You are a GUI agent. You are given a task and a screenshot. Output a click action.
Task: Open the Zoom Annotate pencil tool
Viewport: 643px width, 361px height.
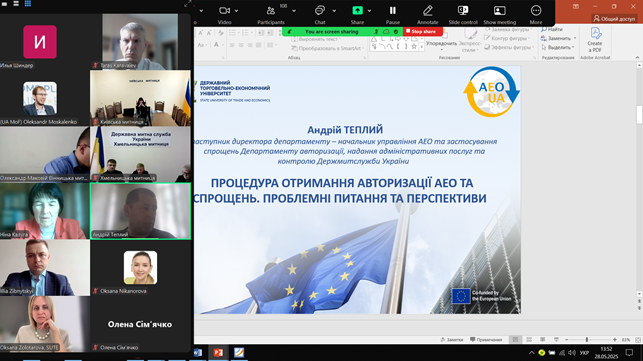pos(427,14)
